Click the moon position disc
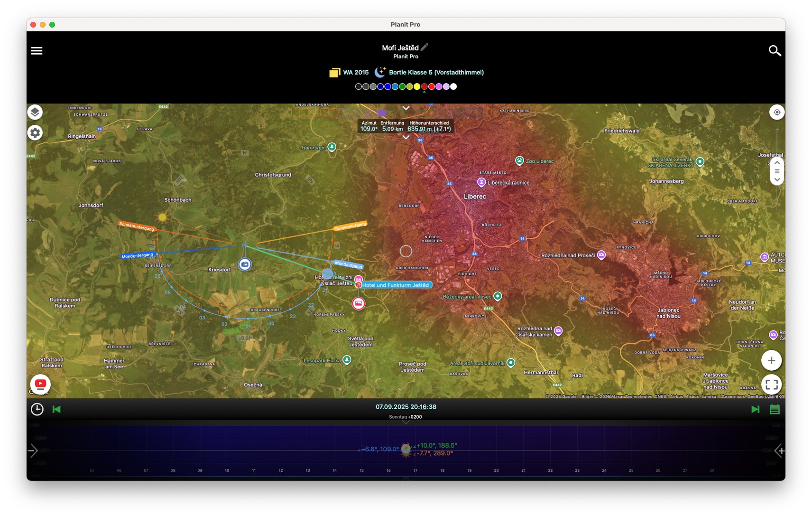Screen dimensions: 812x516 click(x=327, y=273)
